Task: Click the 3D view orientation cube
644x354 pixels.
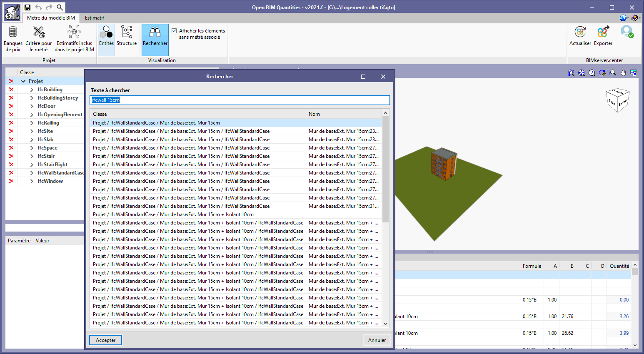Action: pos(617,100)
